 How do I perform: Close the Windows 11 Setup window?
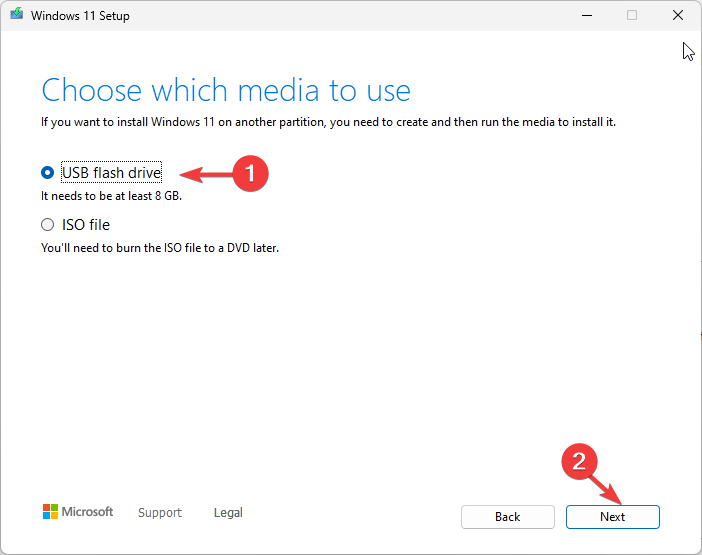(x=678, y=15)
